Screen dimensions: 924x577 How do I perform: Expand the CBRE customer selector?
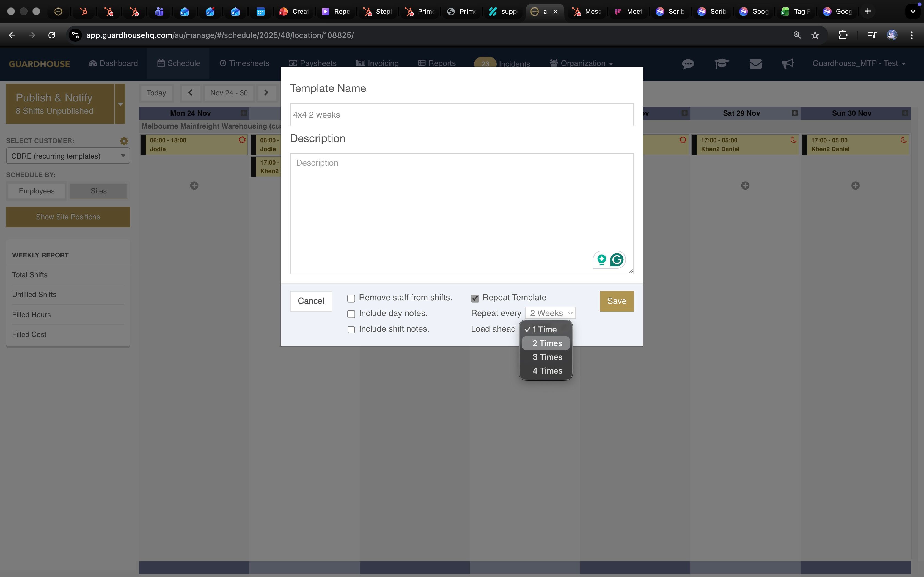[68, 156]
